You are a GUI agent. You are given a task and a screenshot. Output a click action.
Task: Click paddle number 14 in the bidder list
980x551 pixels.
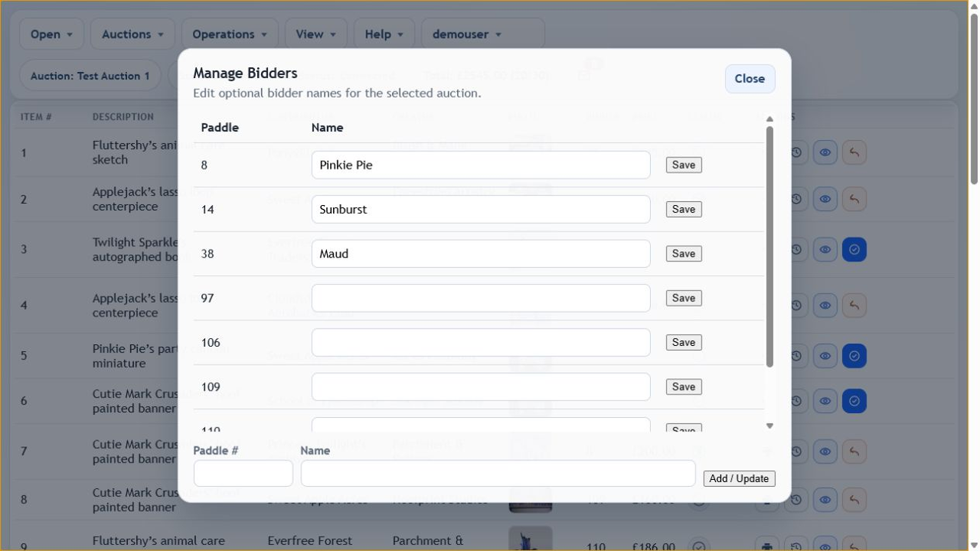point(207,210)
